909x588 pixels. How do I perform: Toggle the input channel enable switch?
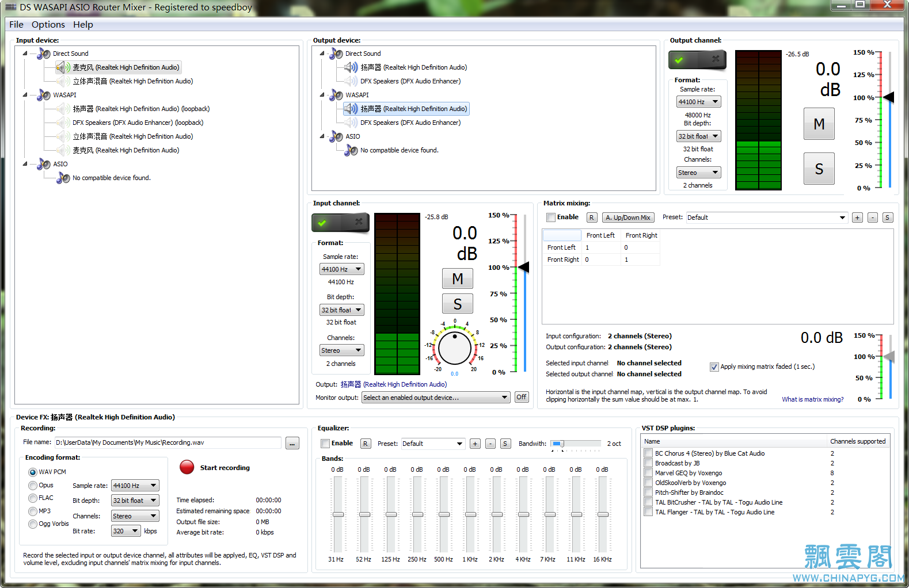click(x=340, y=223)
